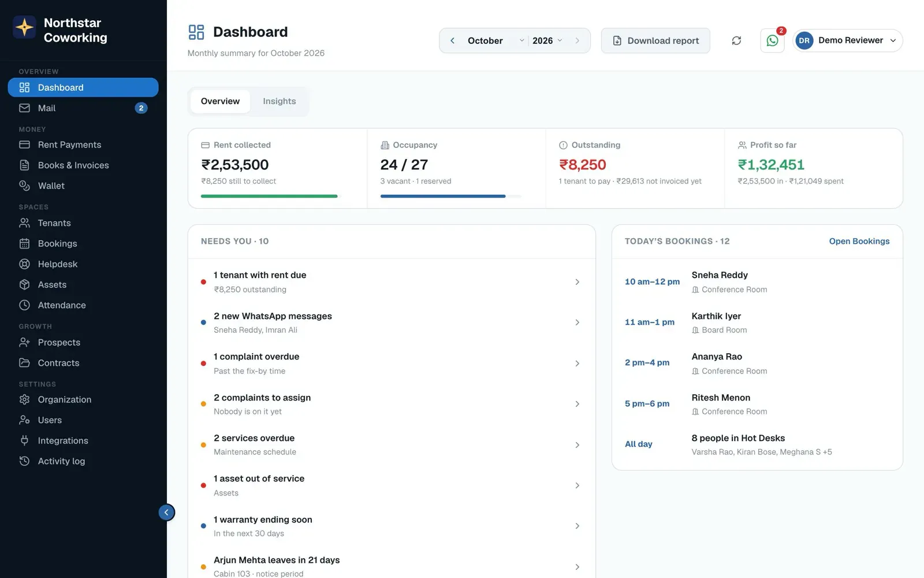
Task: Go to next month arrow
Action: (577, 40)
